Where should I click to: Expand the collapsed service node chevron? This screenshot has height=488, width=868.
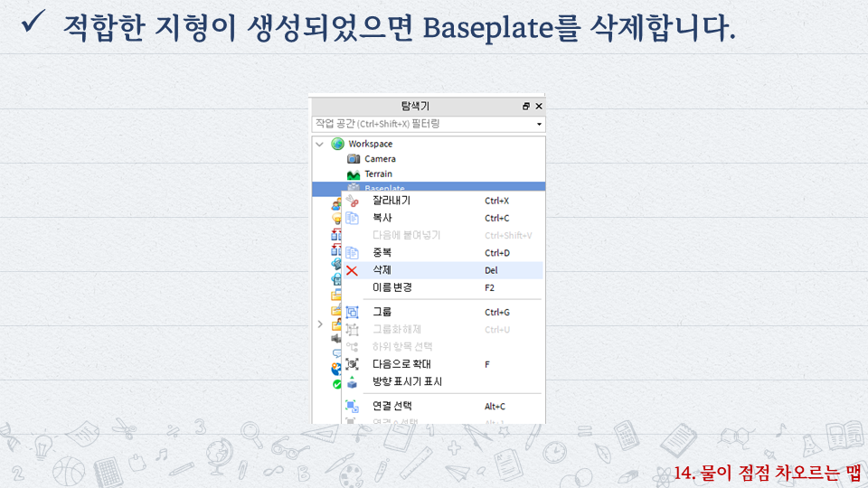pyautogui.click(x=320, y=324)
